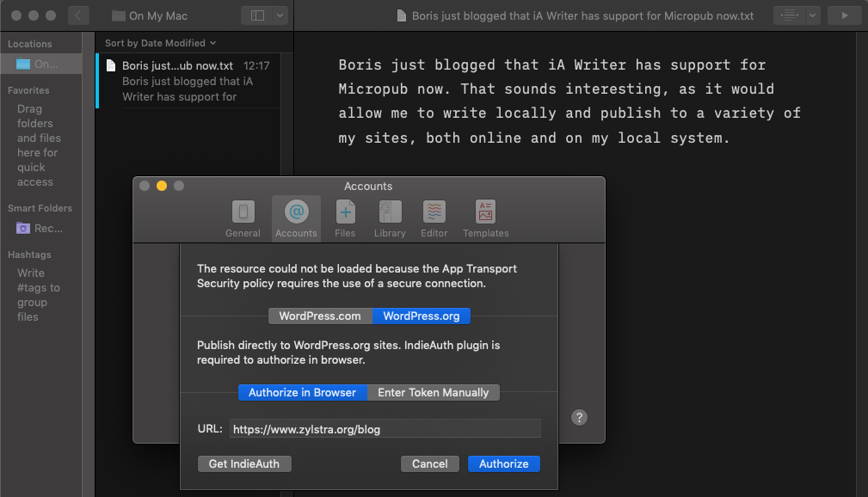Select the On... location in sidebar
868x497 pixels.
click(41, 64)
